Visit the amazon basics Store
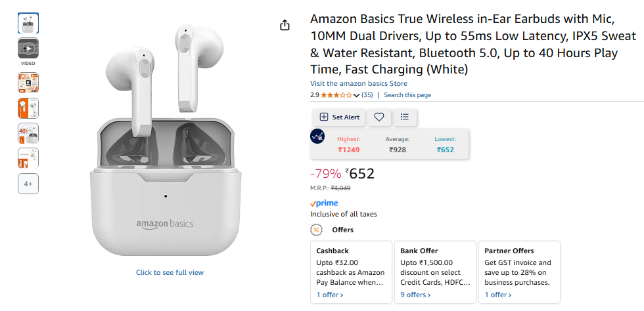This screenshot has width=644, height=311. click(x=359, y=83)
